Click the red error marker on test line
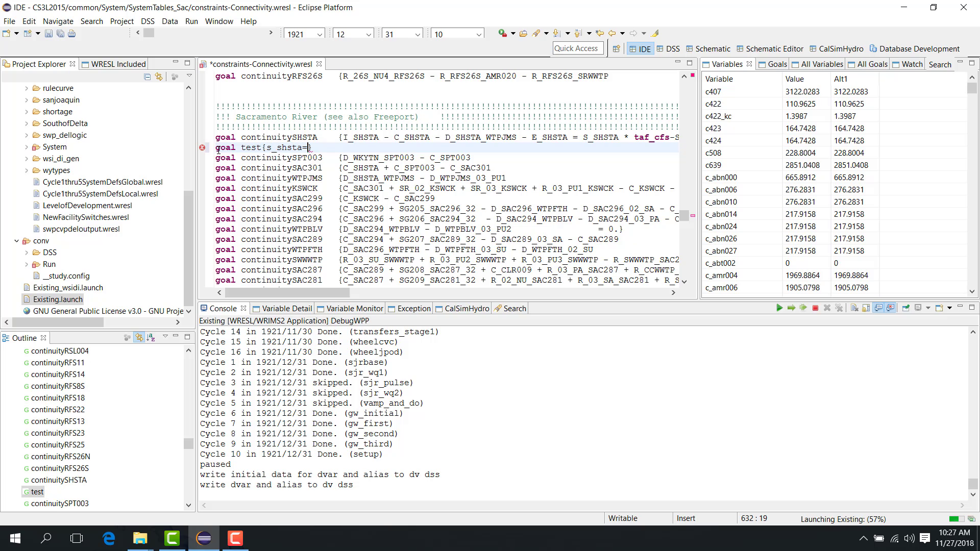 click(202, 147)
